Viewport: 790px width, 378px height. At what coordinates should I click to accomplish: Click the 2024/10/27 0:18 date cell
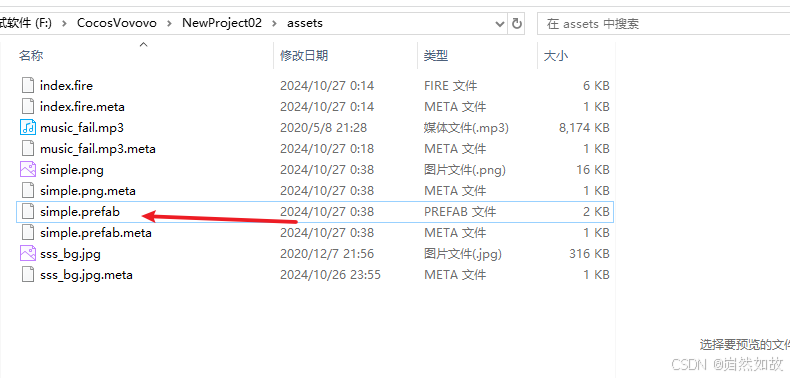[327, 149]
